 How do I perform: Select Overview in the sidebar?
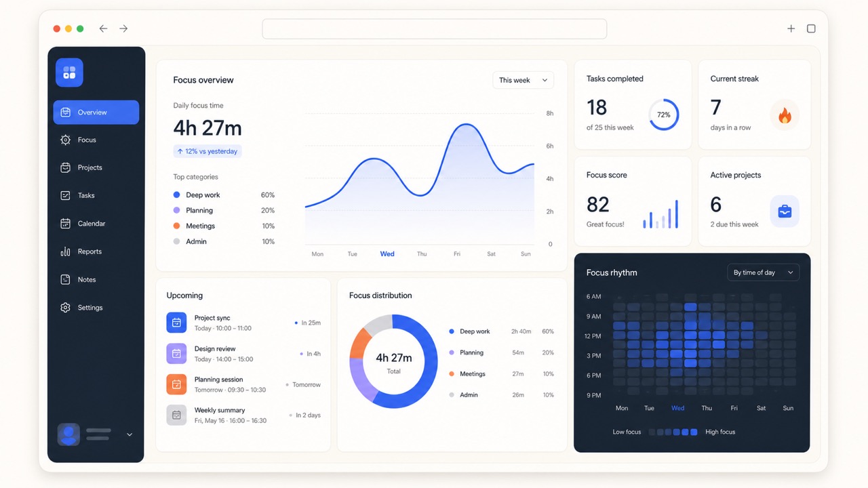[x=96, y=113]
